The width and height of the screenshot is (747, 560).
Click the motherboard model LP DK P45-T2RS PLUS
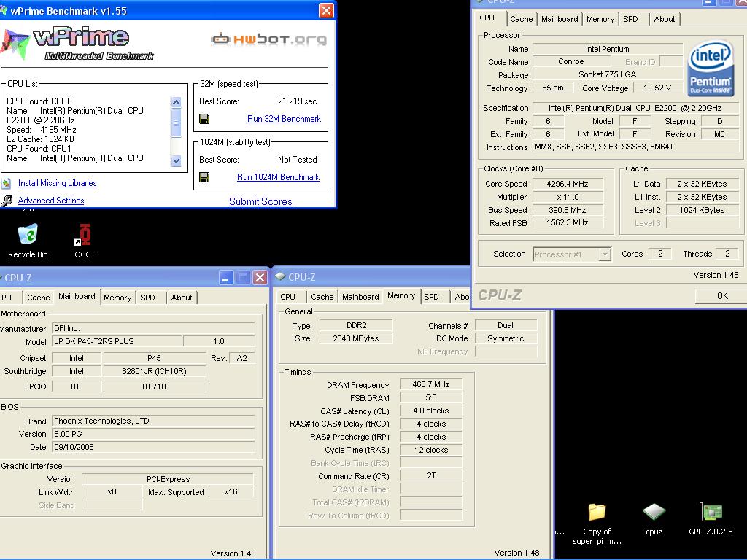pyautogui.click(x=117, y=341)
